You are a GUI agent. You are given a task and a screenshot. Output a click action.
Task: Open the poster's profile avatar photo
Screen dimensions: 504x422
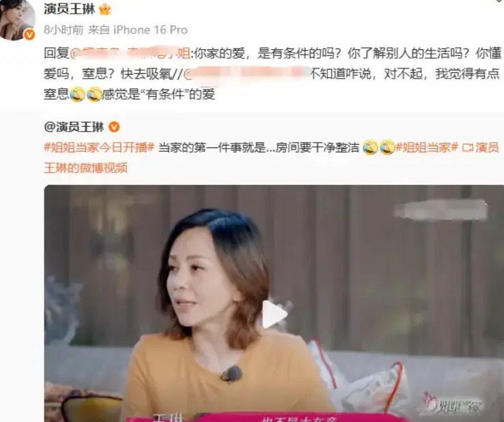16,20
